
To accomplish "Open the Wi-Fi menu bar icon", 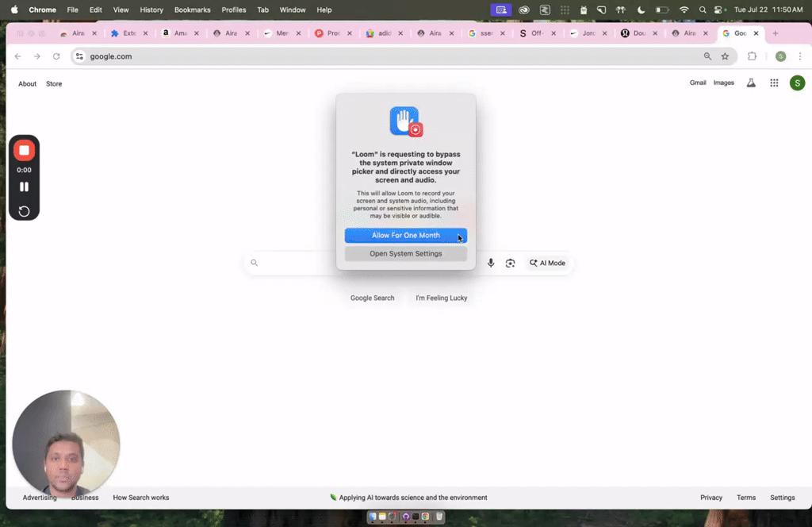I will point(684,10).
